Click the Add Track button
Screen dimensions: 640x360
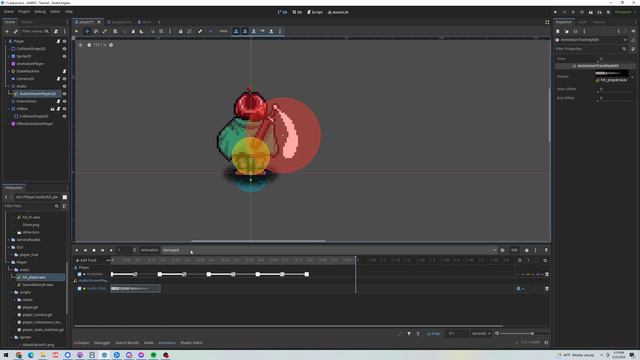point(86,260)
